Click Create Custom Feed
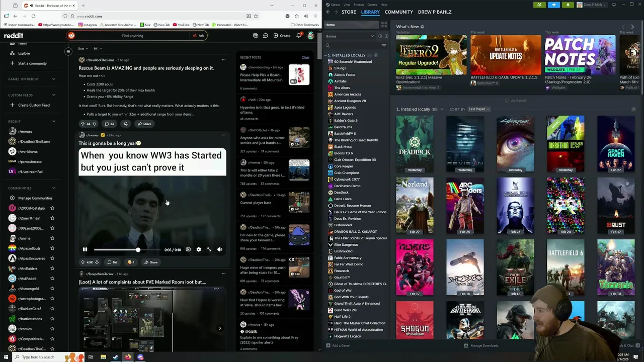 click(29, 105)
